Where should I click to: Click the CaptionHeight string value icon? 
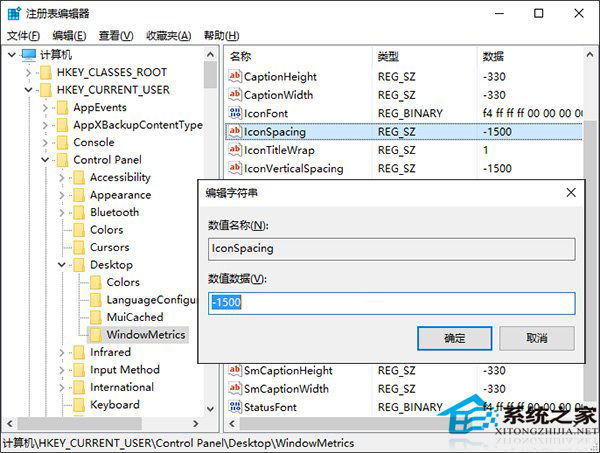pos(235,76)
